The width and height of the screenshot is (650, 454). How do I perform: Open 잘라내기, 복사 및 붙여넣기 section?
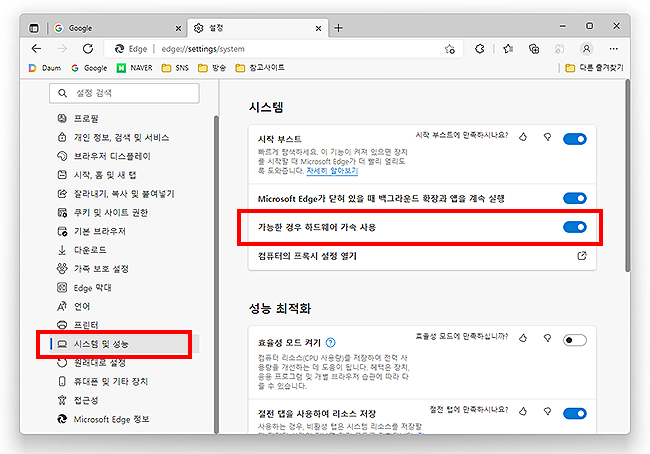coord(116,194)
